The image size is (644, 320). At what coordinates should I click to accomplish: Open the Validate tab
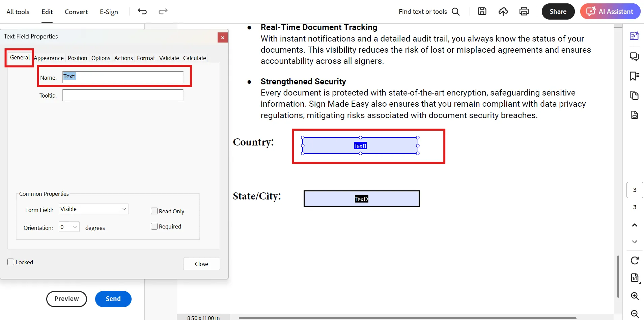pyautogui.click(x=169, y=58)
